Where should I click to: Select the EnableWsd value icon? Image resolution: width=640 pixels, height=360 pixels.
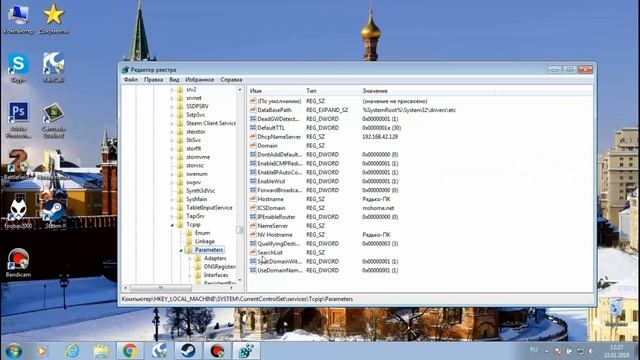pyautogui.click(x=253, y=181)
